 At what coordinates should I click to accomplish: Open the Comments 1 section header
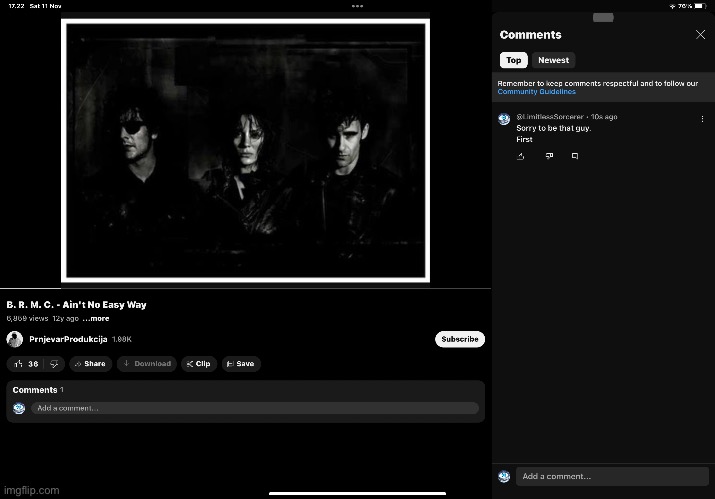38,390
